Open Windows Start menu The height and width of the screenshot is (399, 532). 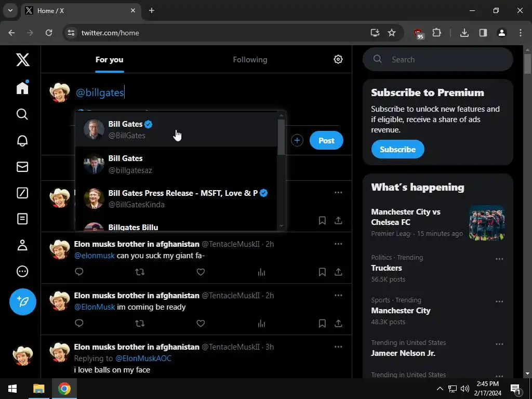pyautogui.click(x=12, y=389)
